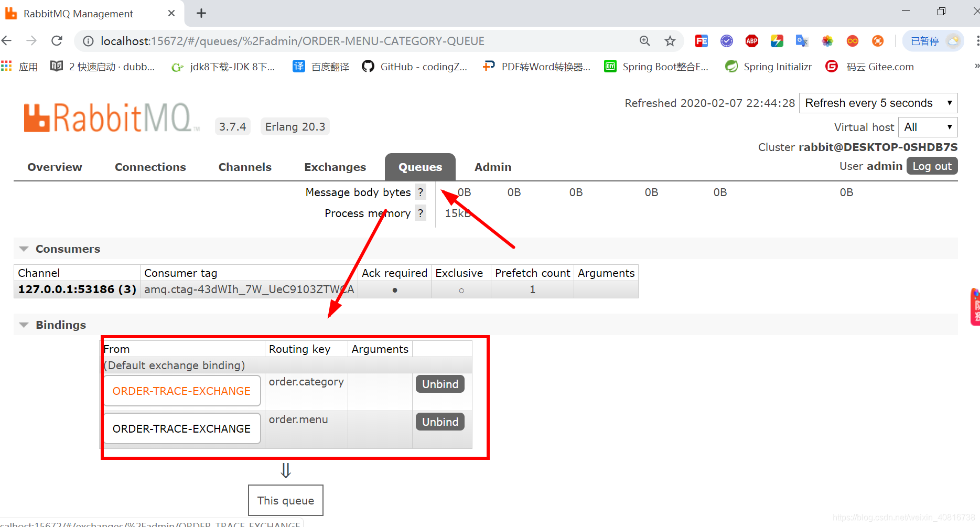Click the blue checkmark extension icon
980x527 pixels.
point(726,41)
